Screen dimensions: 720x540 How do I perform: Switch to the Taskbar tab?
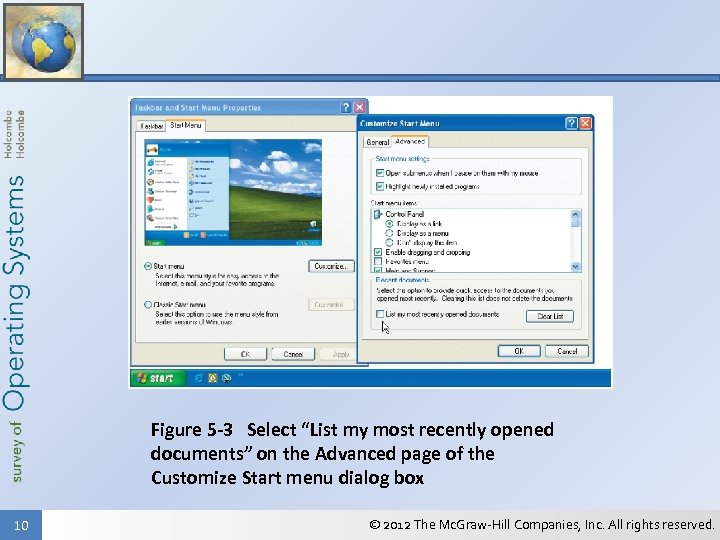(152, 126)
